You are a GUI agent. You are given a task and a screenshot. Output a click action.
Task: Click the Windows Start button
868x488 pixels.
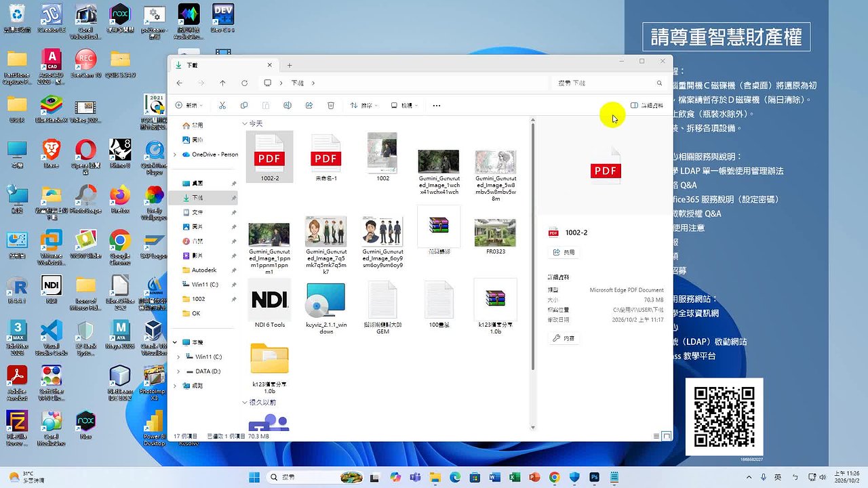(x=254, y=478)
